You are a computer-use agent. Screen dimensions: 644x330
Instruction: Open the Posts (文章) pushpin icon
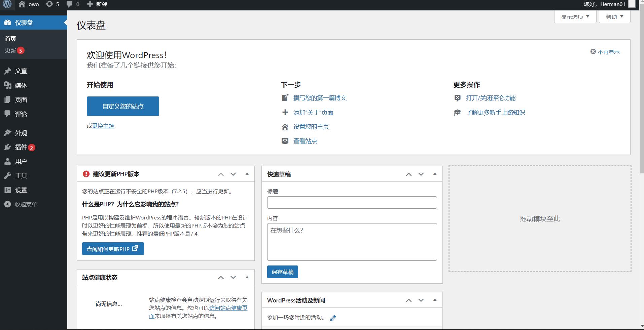[x=8, y=71]
